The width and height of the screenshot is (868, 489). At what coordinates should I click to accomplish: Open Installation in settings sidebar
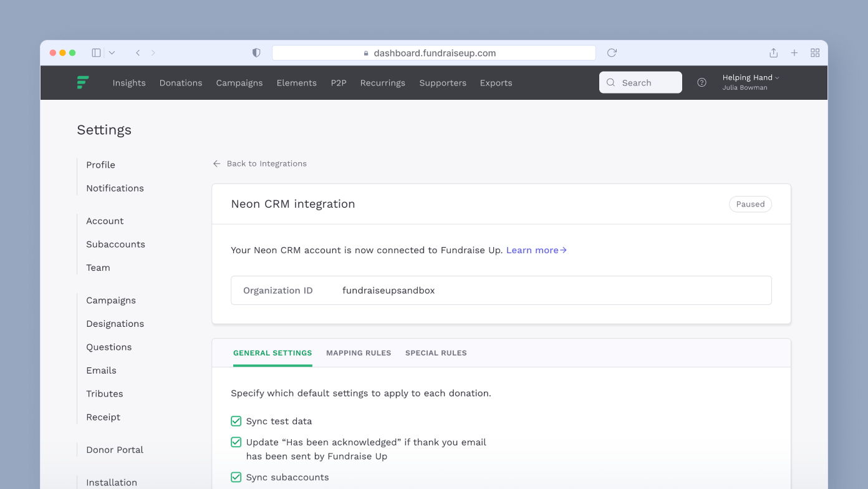point(112,483)
